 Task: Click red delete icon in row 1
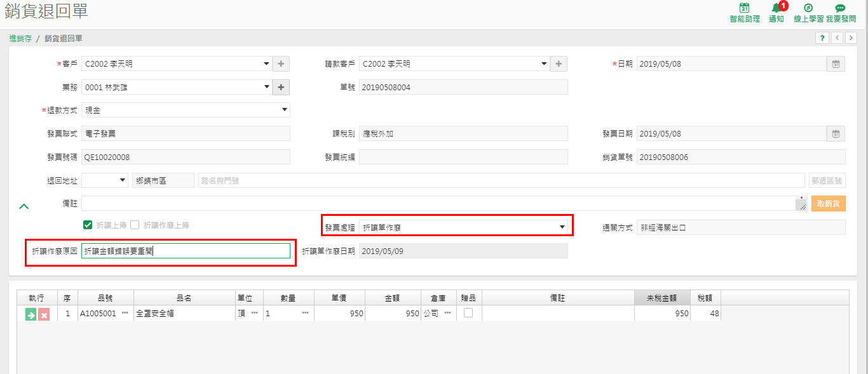tap(43, 314)
